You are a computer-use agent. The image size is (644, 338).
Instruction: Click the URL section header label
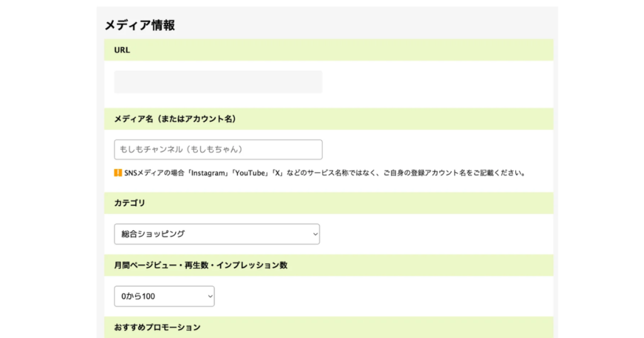[122, 50]
